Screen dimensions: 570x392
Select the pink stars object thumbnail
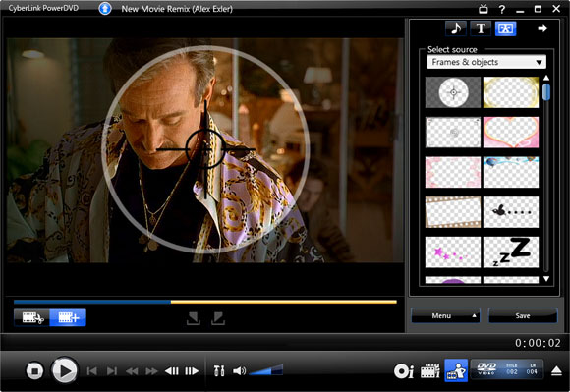[x=453, y=252]
